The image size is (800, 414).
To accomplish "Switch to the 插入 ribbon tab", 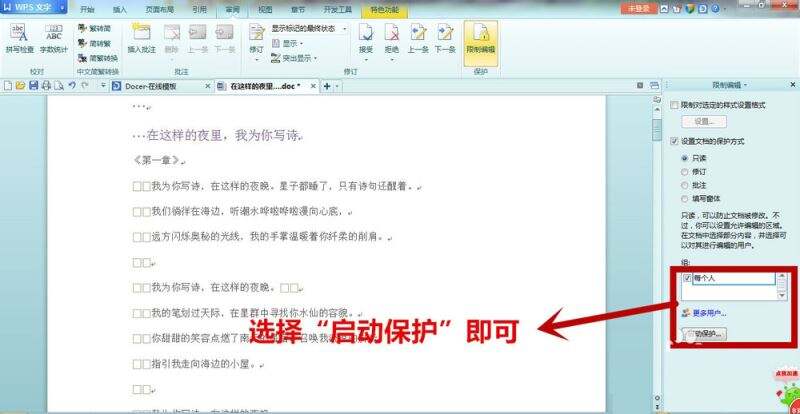I will pyautogui.click(x=120, y=10).
